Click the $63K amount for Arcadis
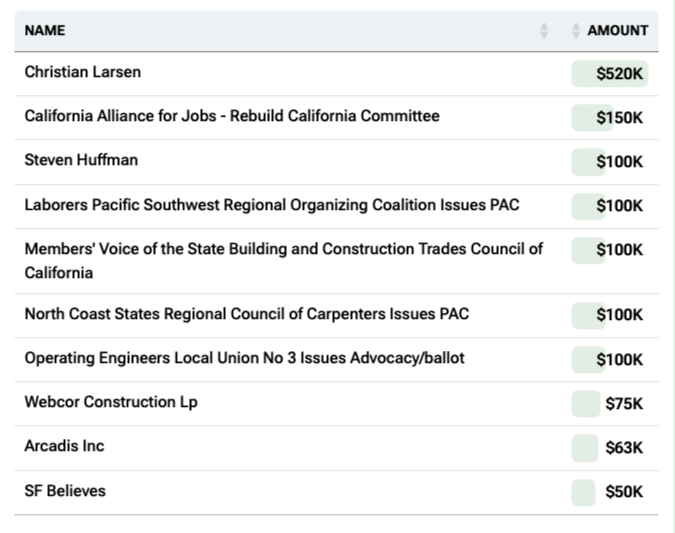Viewport: 675px width, 533px height. [x=624, y=448]
